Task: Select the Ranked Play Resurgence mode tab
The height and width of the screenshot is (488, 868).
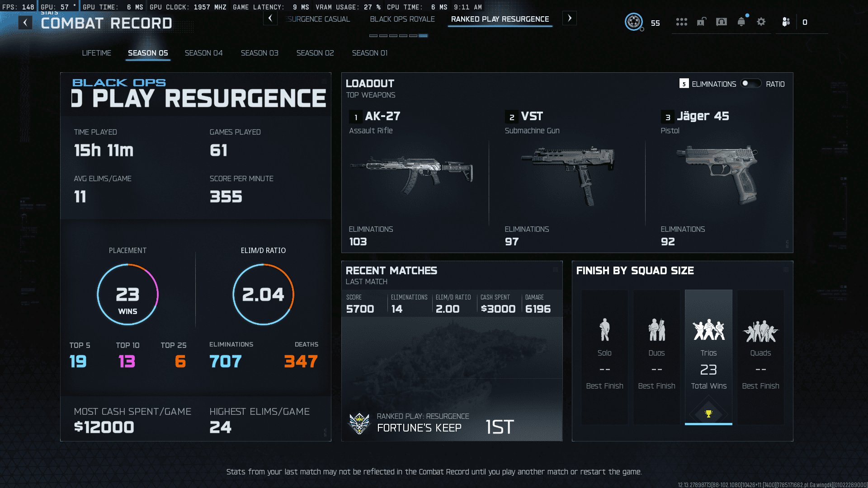Action: click(500, 19)
